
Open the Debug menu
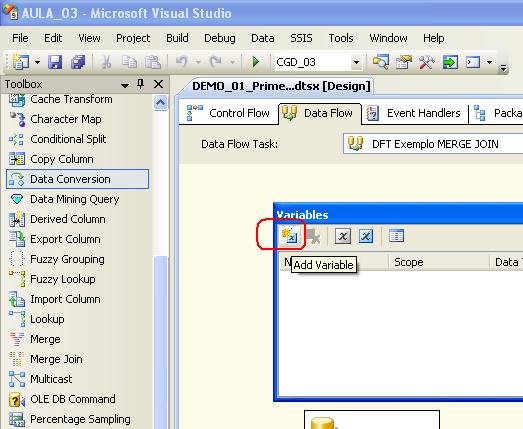pos(219,38)
